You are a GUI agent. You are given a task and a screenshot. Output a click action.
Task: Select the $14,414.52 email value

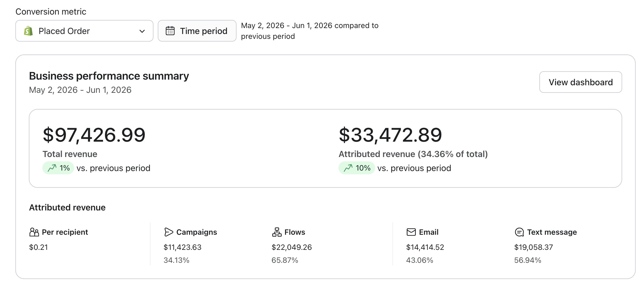[425, 247]
